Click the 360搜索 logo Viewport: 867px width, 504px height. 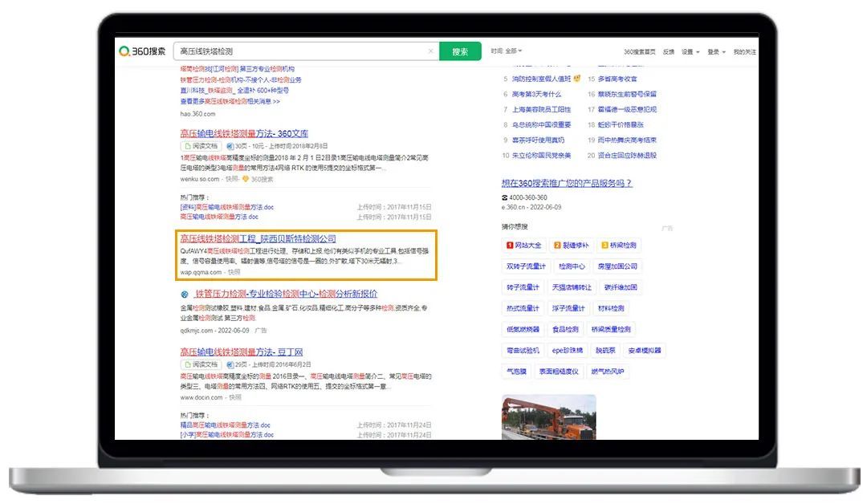[x=143, y=51]
